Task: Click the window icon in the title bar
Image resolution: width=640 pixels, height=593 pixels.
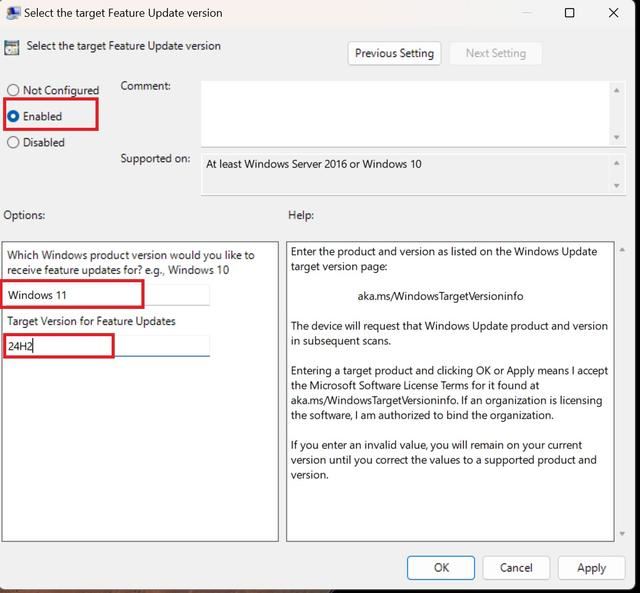Action: 13,13
